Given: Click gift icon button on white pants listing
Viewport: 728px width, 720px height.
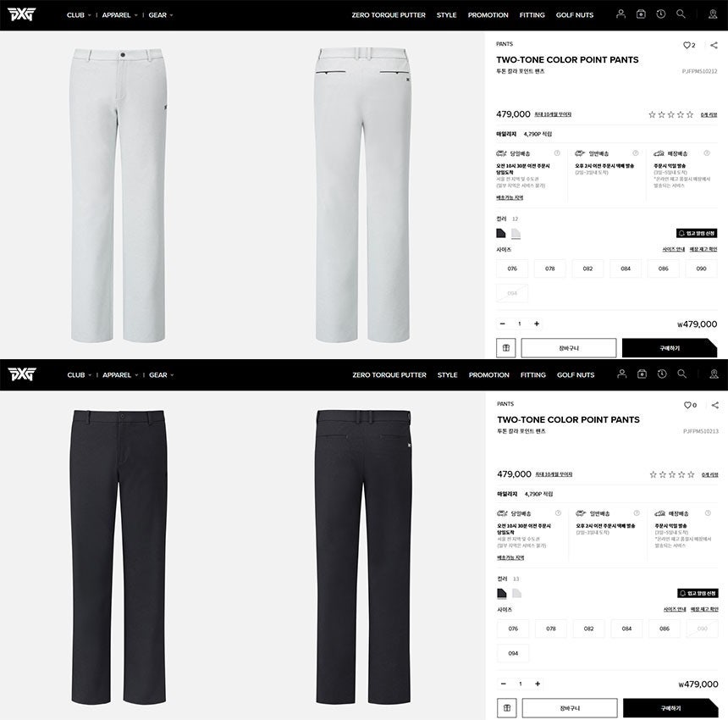Looking at the screenshot, I should 506,348.
